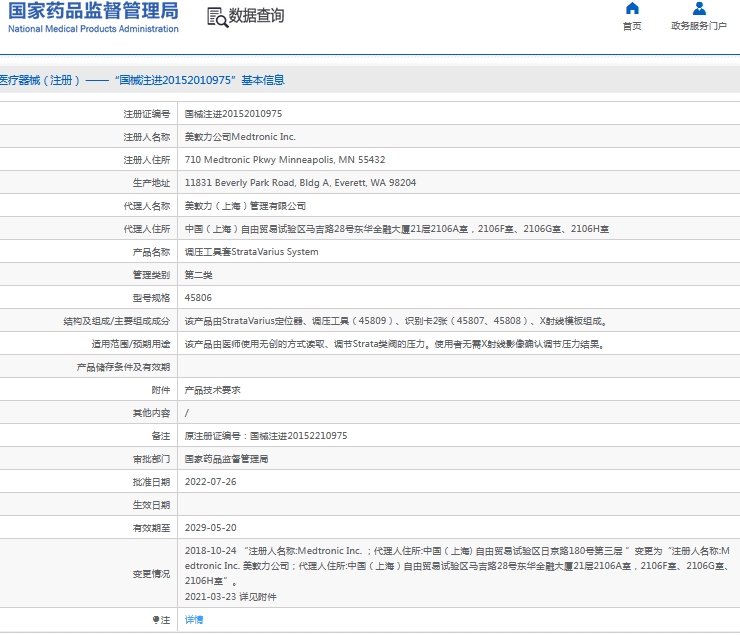Viewport: 740px width, 635px height.
Task: Click the 批准日期 label
Action: pos(151,482)
